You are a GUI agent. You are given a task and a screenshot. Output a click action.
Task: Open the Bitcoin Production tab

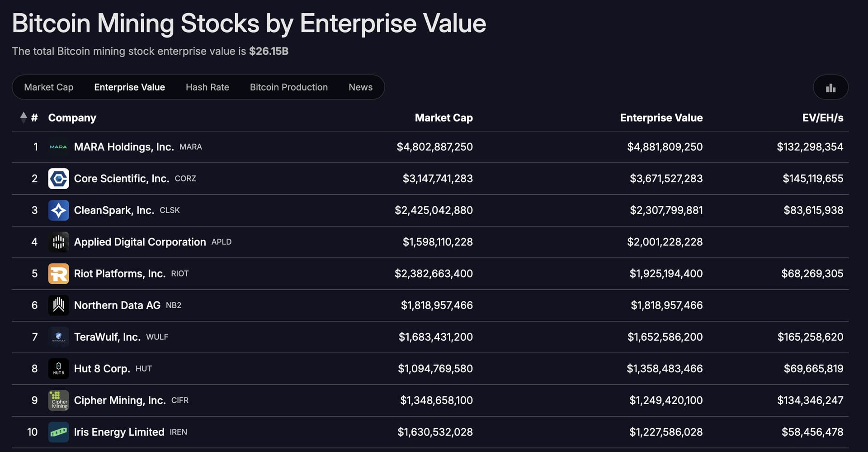289,87
